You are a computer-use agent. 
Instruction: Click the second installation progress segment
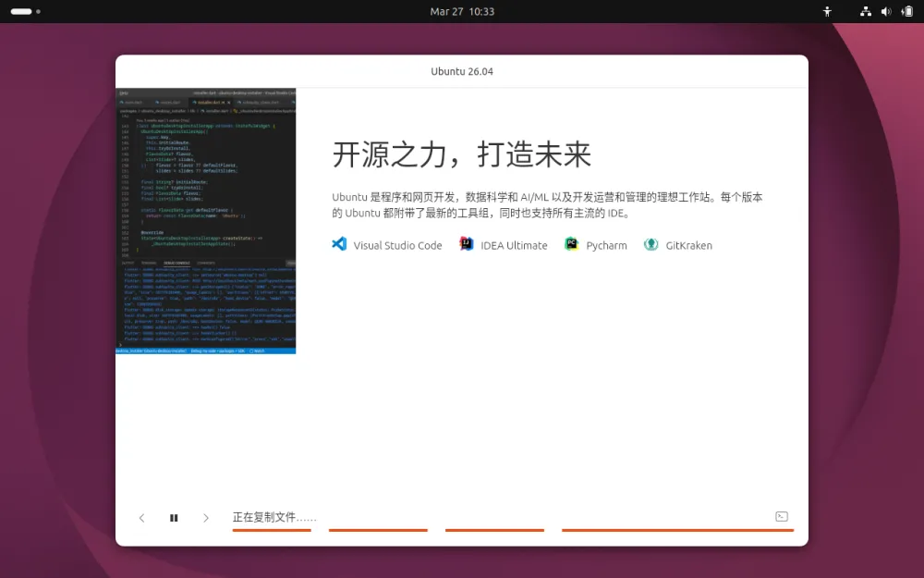378,530
